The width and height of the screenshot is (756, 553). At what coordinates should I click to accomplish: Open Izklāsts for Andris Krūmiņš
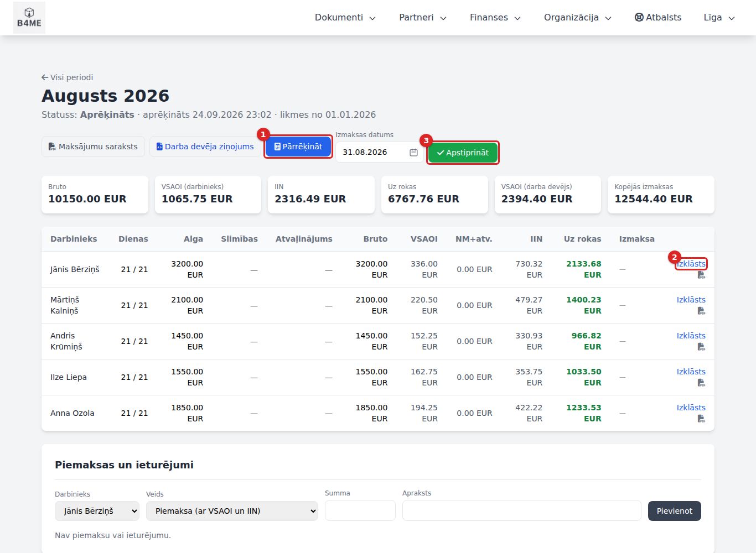691,336
